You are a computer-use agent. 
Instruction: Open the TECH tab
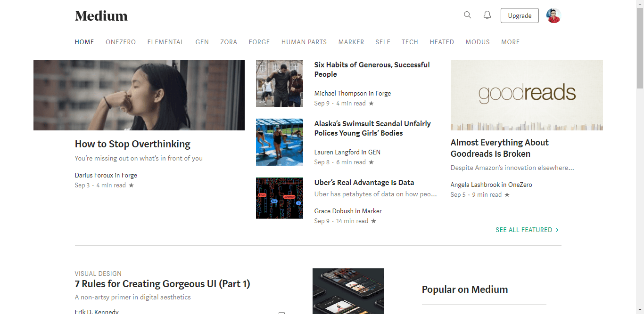pos(410,42)
